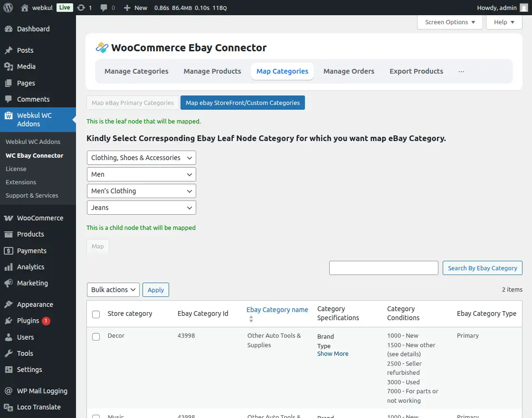Image resolution: width=532 pixels, height=418 pixels.
Task: Click the New plus icon
Action: (x=127, y=8)
